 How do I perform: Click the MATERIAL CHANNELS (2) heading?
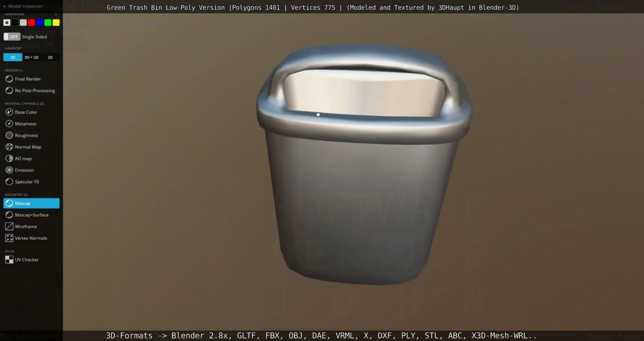[24, 103]
